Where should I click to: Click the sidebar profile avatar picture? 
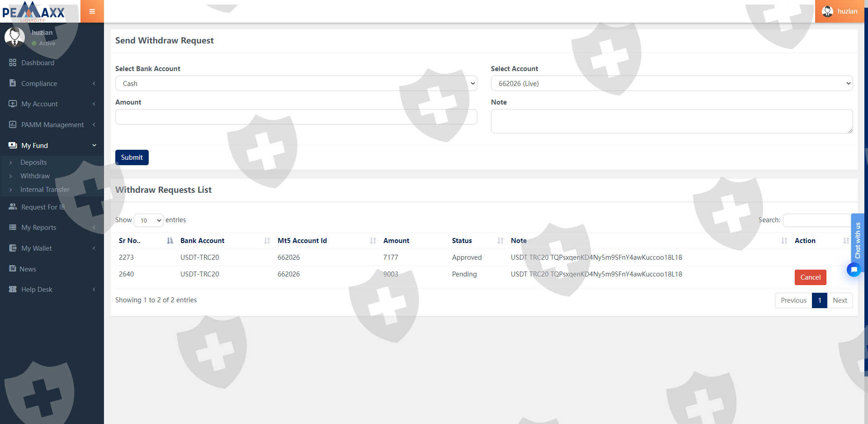coord(14,37)
